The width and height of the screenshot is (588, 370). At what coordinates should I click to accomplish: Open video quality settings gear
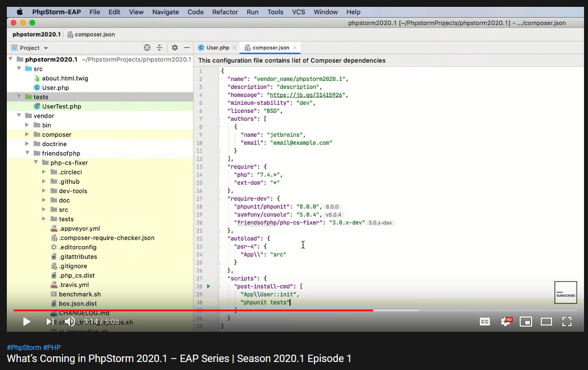505,322
